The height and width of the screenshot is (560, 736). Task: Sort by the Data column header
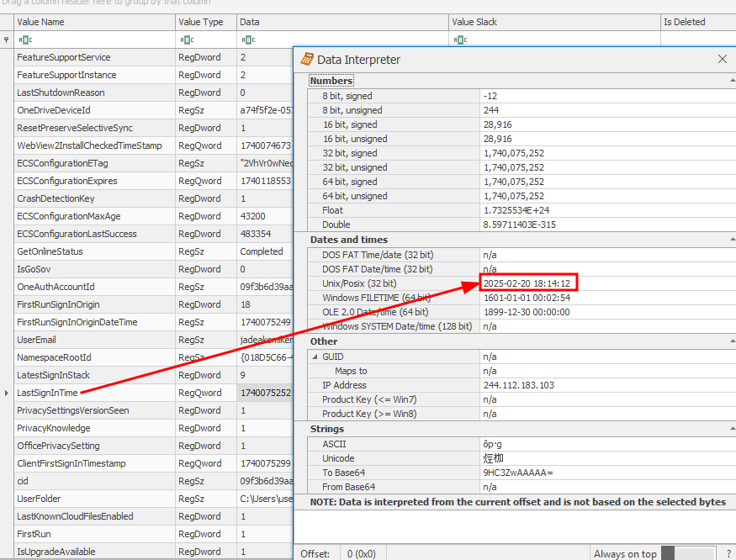pos(342,22)
